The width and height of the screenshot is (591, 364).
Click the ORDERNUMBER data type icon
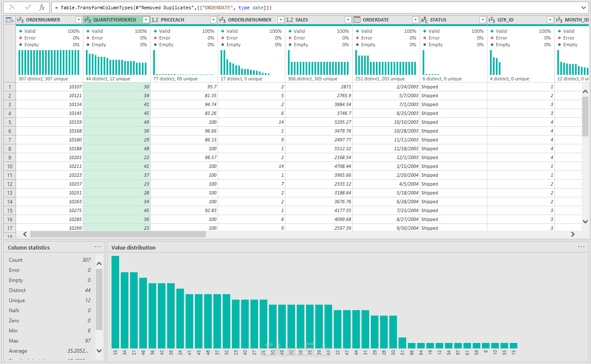pos(20,20)
